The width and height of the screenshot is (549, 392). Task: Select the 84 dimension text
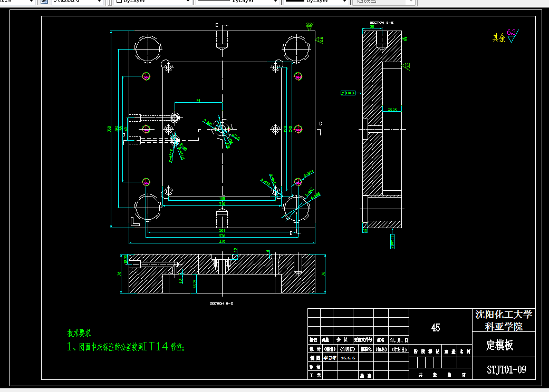coord(198,101)
